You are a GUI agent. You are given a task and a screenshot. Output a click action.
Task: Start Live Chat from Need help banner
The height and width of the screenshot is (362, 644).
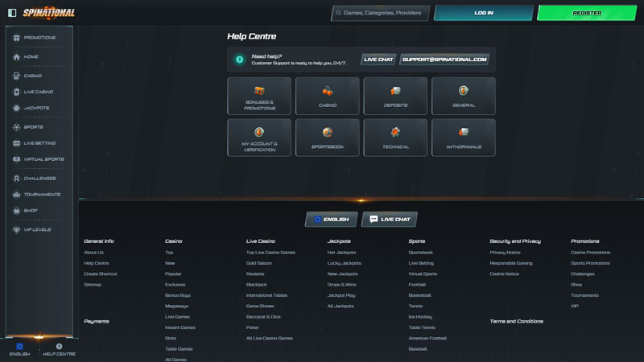[378, 60]
